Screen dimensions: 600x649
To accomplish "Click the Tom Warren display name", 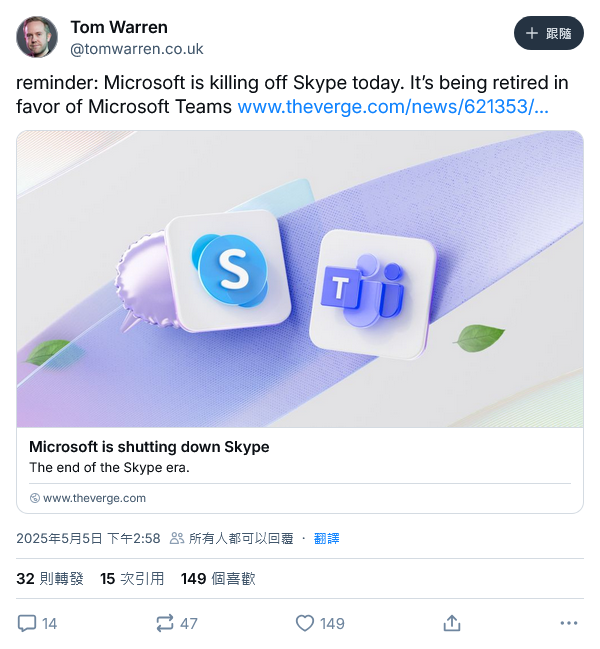I will 119,27.
